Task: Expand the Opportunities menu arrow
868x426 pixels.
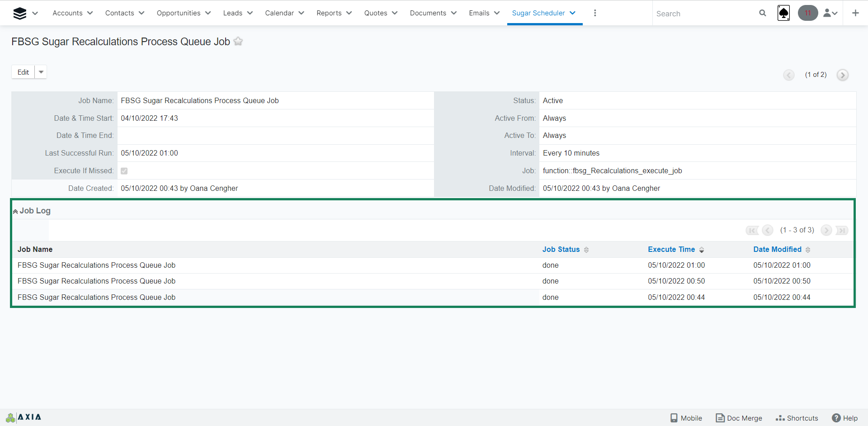Action: (208, 13)
